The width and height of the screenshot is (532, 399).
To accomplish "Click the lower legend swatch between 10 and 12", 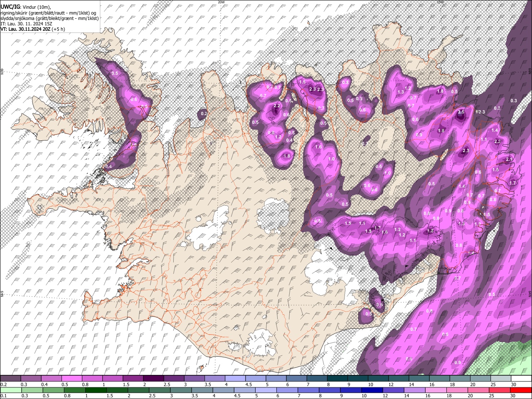I will click(x=372, y=390).
